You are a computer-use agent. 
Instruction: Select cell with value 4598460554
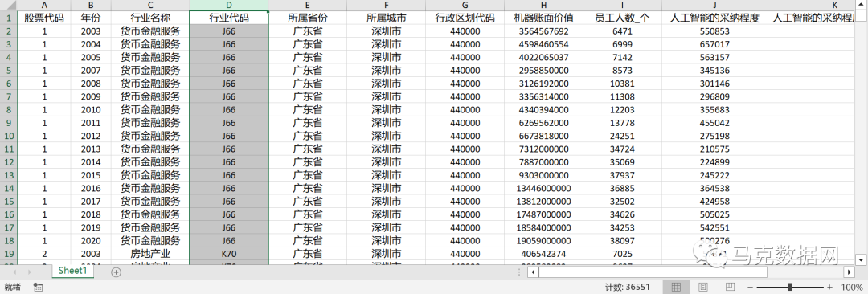(543, 44)
